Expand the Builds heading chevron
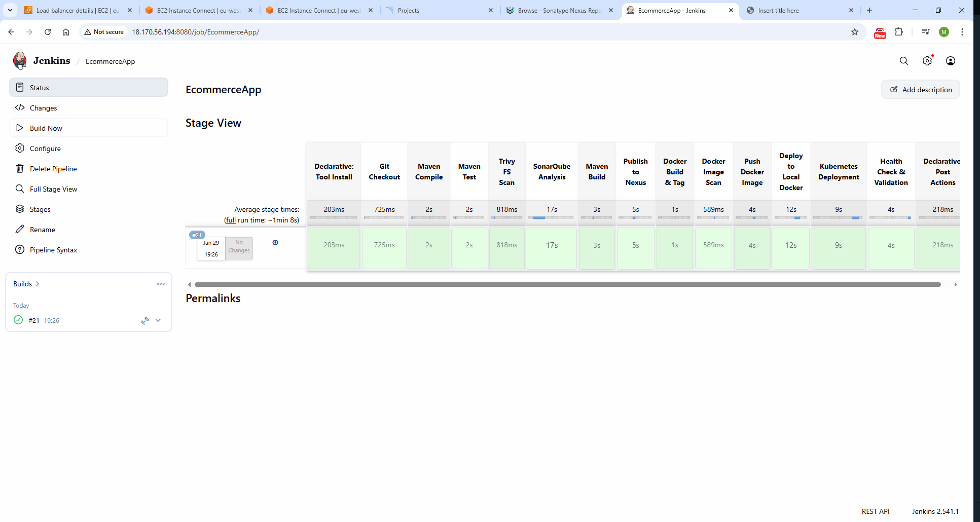This screenshot has height=522, width=980. pos(38,284)
